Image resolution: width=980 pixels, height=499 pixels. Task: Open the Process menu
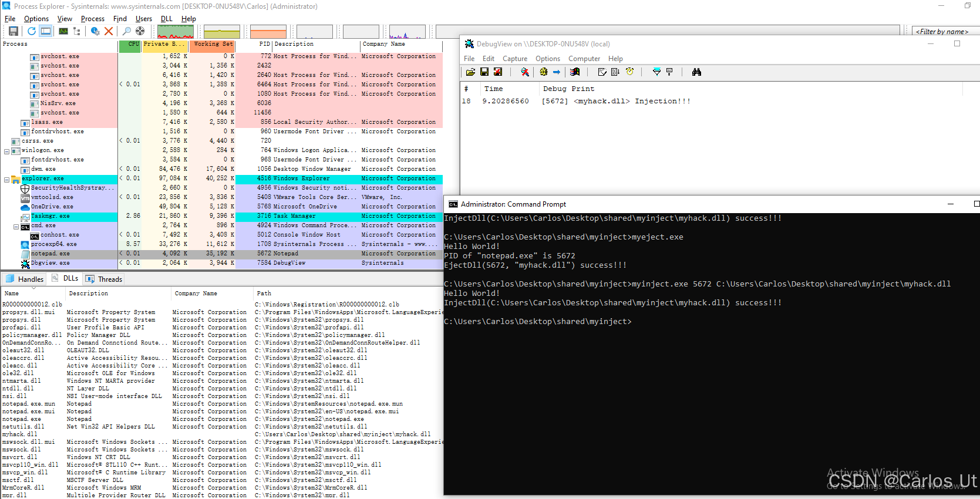point(93,19)
